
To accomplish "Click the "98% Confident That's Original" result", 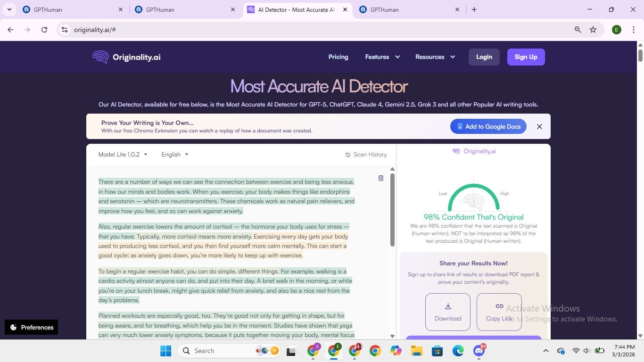I will tap(473, 217).
